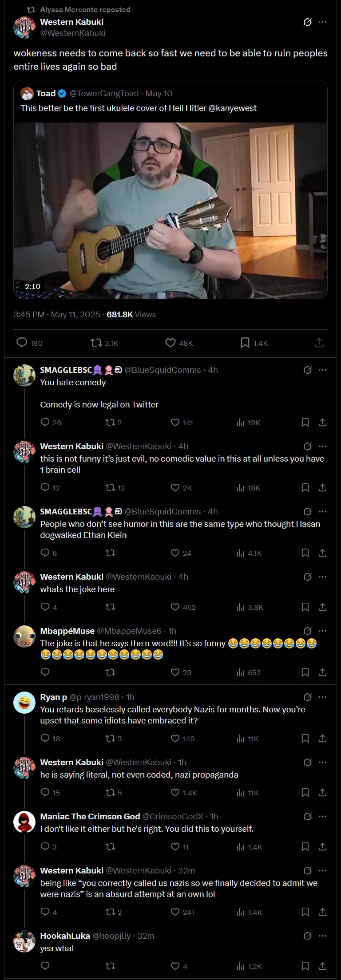Viewport: 341px width, 980px height.
Task: View analytics of Ryan p's reply
Action: (241, 738)
